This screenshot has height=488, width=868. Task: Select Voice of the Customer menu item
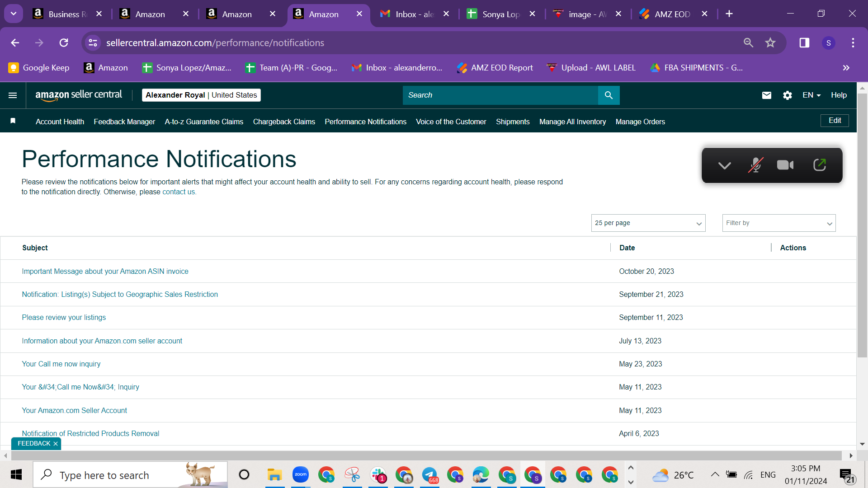tap(451, 122)
